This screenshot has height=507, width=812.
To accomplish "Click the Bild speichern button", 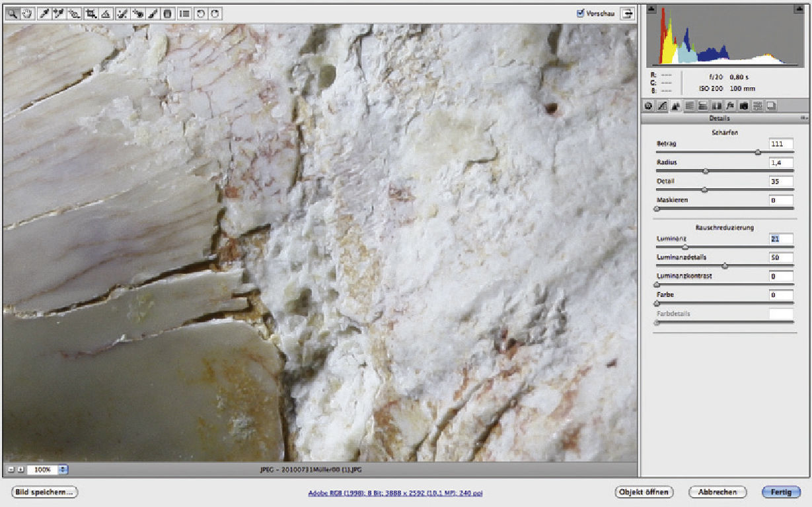I will [45, 492].
